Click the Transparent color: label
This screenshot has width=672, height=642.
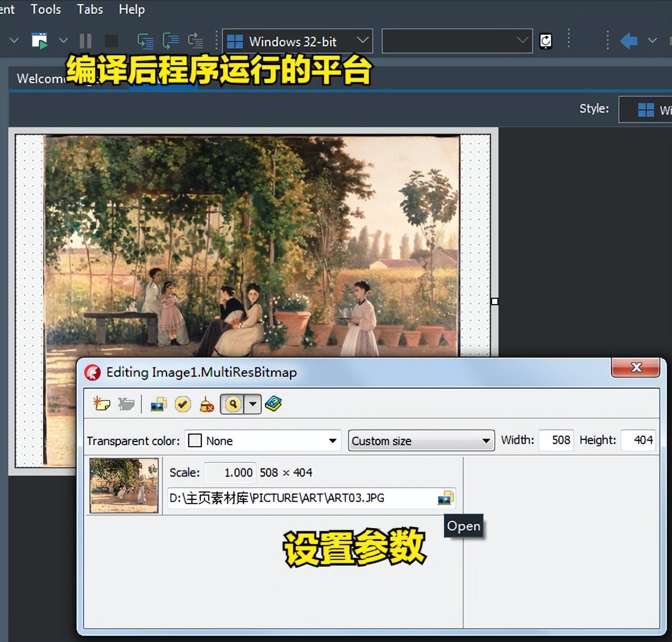coord(134,441)
